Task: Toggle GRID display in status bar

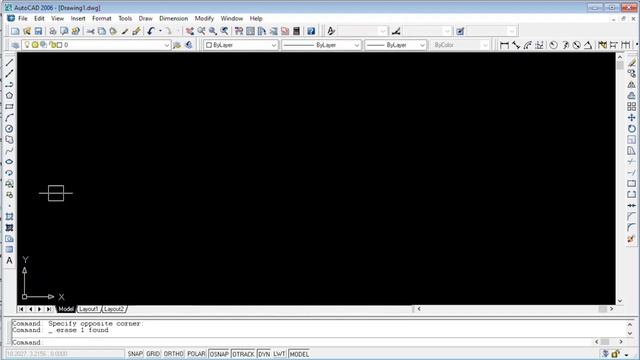Action: click(x=153, y=354)
